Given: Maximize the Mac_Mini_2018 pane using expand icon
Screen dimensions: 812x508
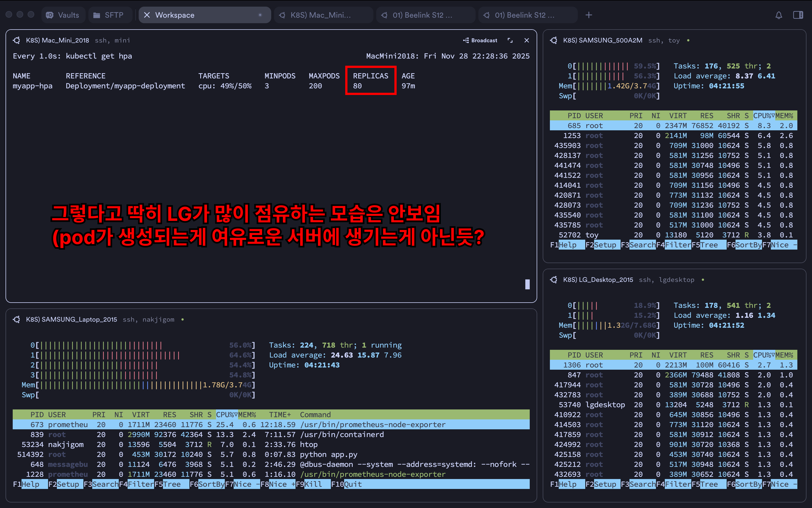Looking at the screenshot, I should tap(510, 40).
